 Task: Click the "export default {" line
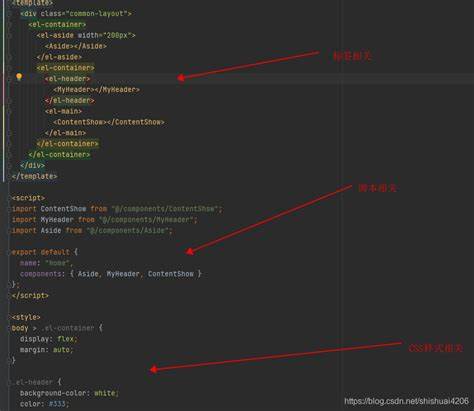(45, 252)
